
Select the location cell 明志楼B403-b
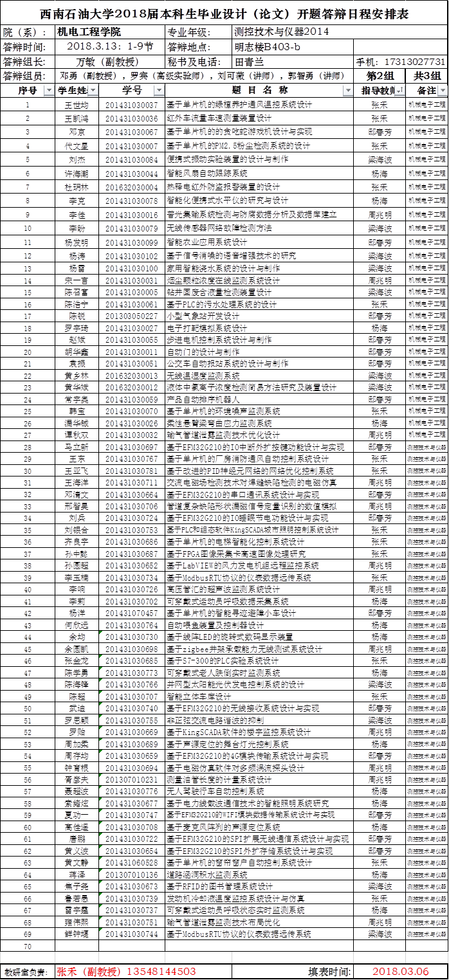[293, 47]
